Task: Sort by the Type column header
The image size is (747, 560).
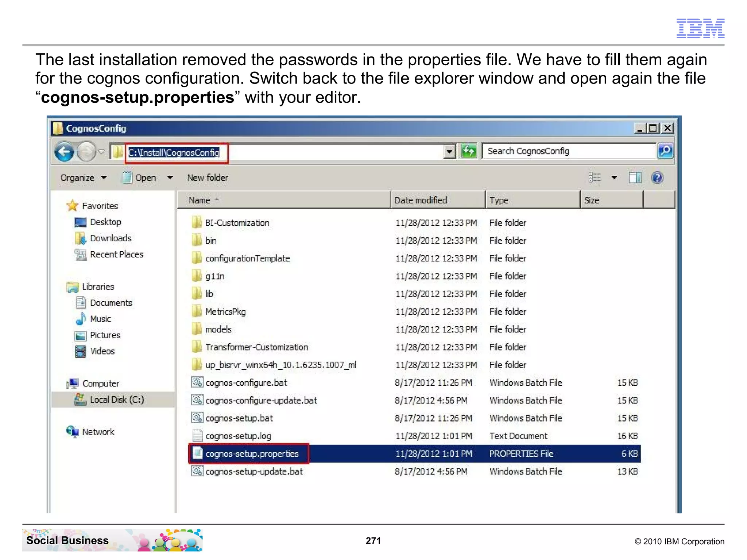Action: pos(533,200)
